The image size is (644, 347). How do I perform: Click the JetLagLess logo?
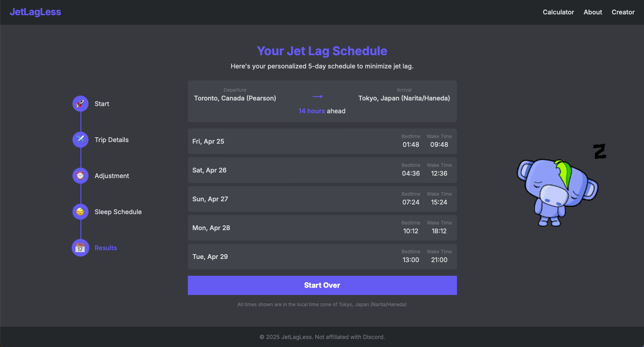click(35, 12)
